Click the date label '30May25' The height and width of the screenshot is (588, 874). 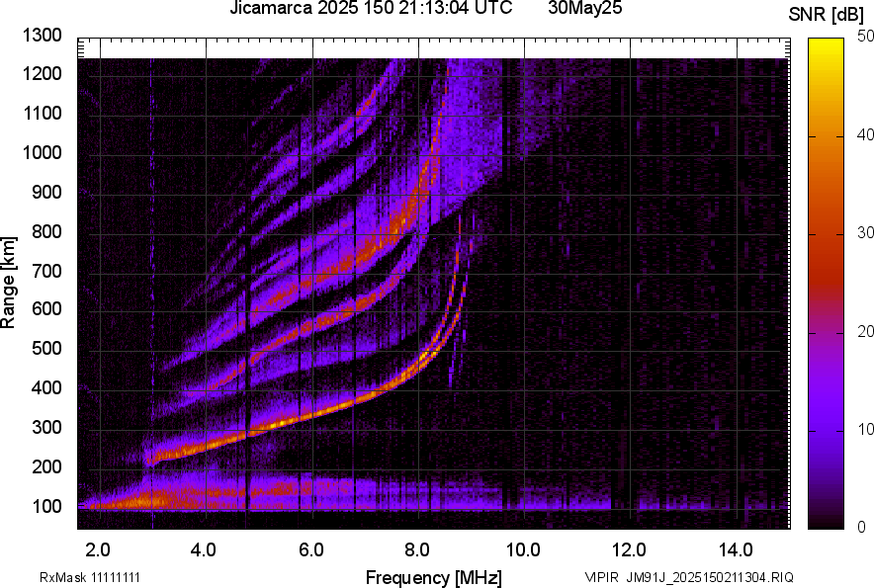(x=584, y=8)
